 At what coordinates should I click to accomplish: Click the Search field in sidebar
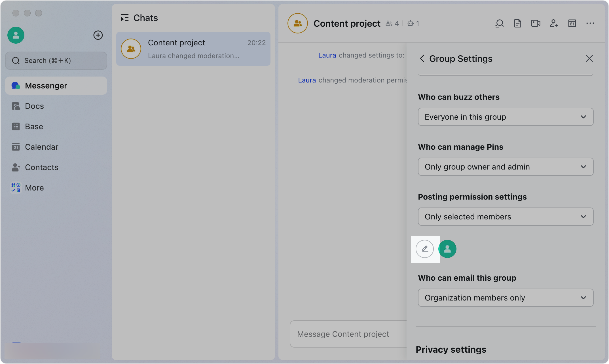point(56,61)
